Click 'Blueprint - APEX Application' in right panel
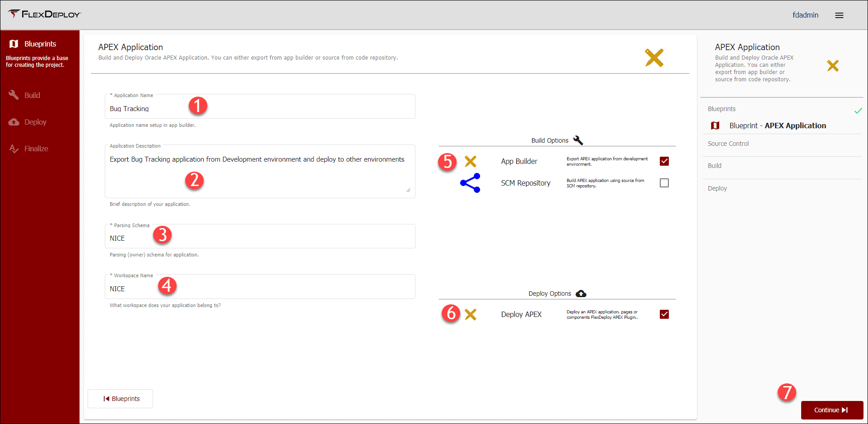 [x=778, y=126]
